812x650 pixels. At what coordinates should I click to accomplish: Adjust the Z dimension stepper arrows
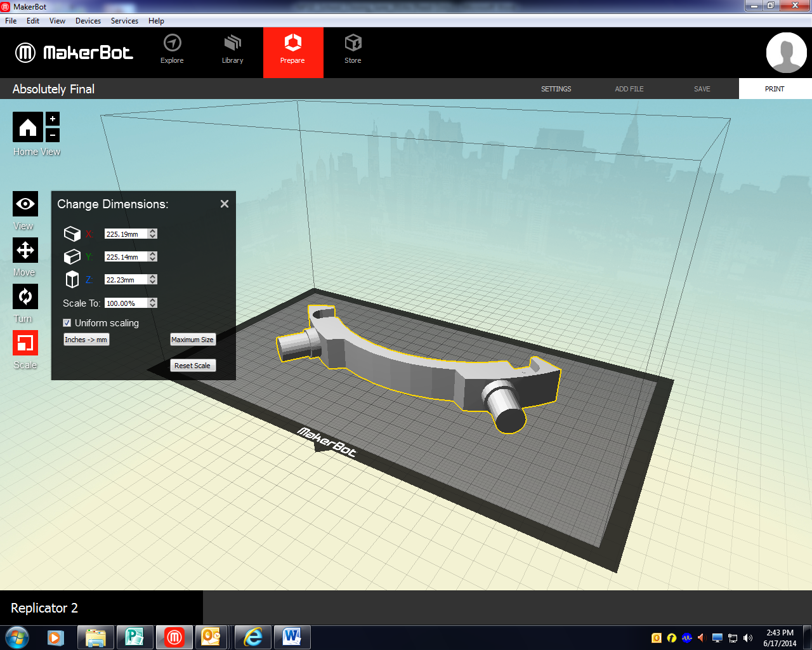point(153,279)
